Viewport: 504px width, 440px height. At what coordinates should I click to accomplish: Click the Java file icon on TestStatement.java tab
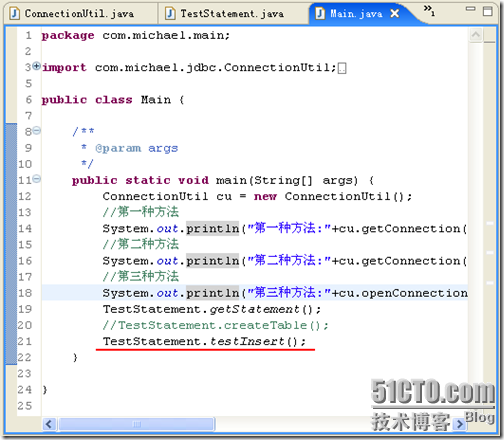pos(170,14)
